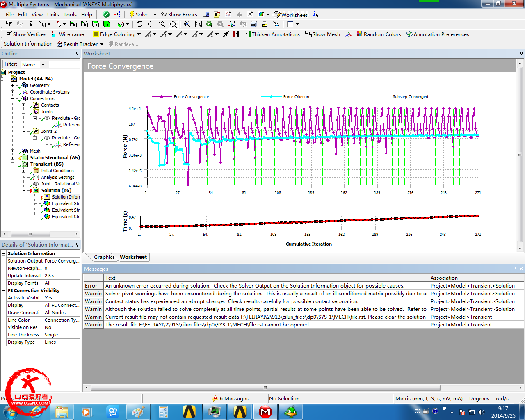Open the Calculator taskbar icon
Image resolution: width=525 pixels, height=420 pixels.
[x=164, y=411]
